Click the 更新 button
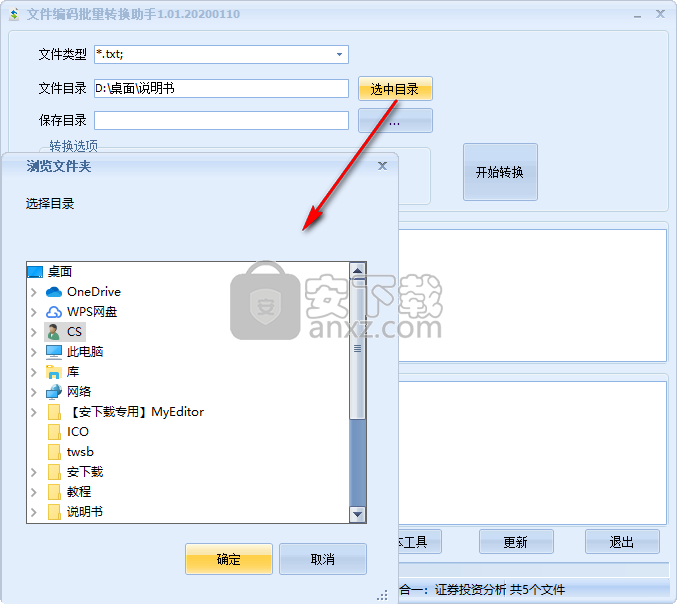677x604 pixels. 516,542
